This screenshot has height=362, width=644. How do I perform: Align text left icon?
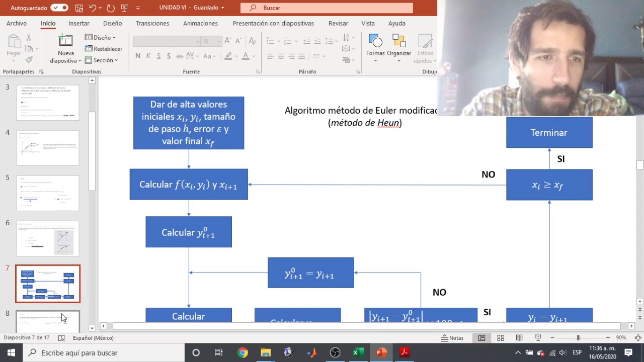270,56
